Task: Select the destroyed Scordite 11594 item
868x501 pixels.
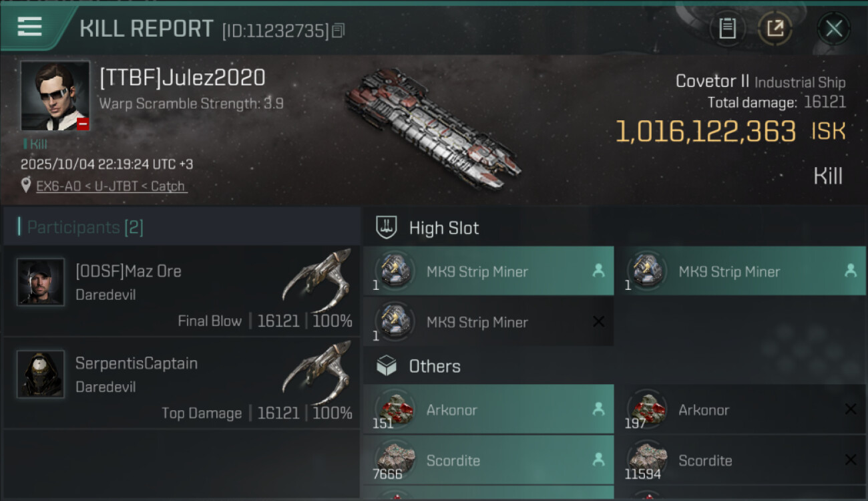Action: click(x=740, y=460)
